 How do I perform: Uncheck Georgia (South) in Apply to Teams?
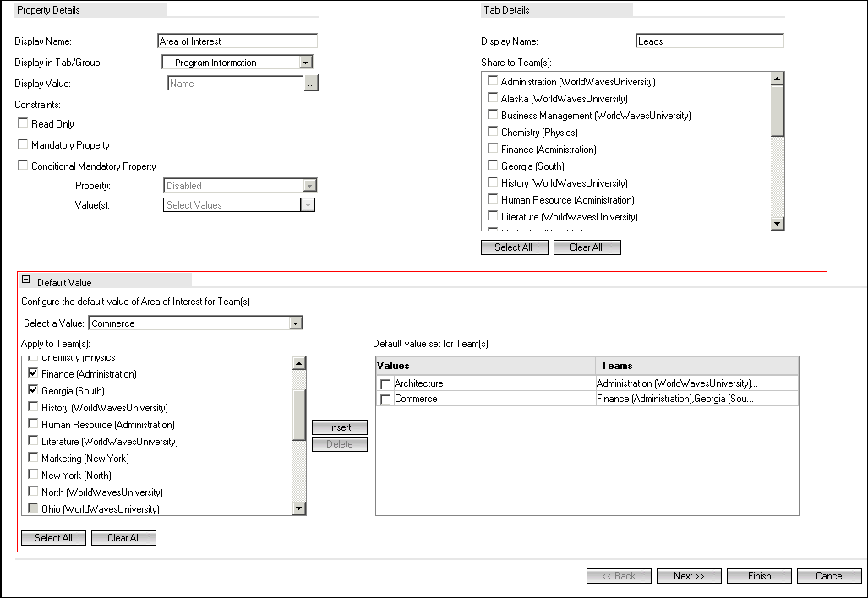click(x=33, y=389)
